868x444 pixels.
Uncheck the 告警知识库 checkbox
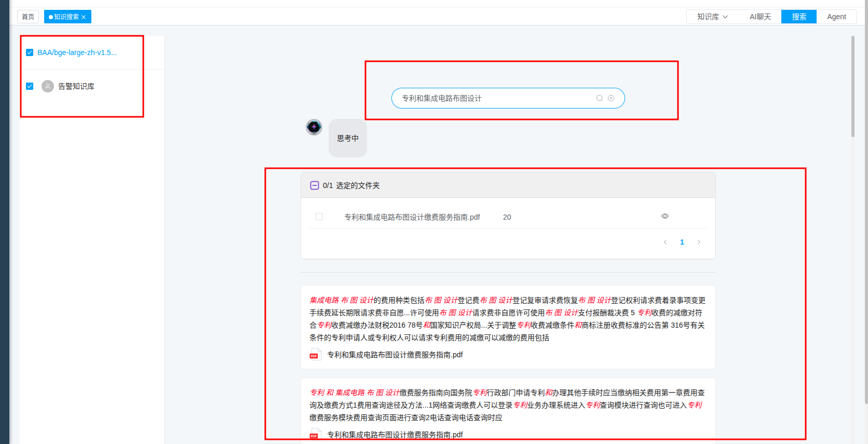coord(30,86)
